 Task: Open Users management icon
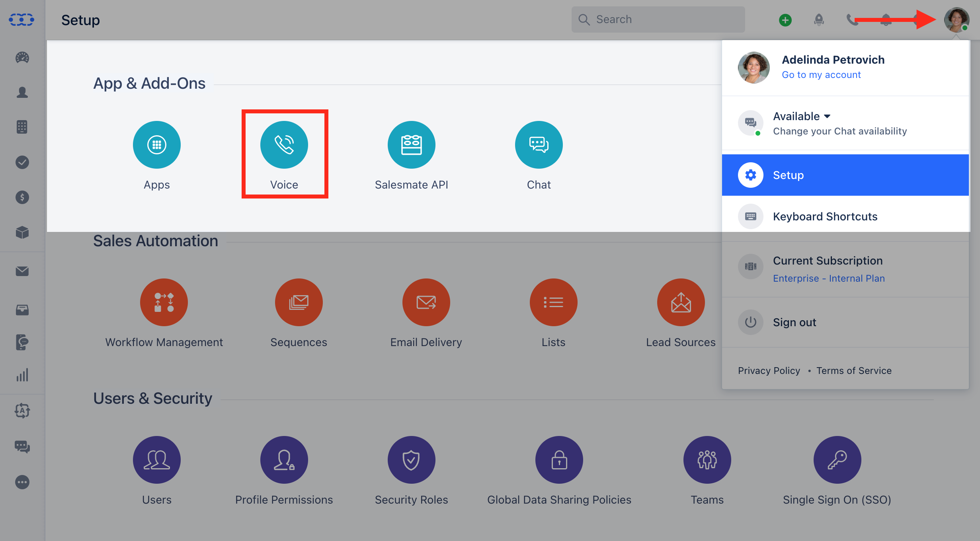(x=157, y=460)
